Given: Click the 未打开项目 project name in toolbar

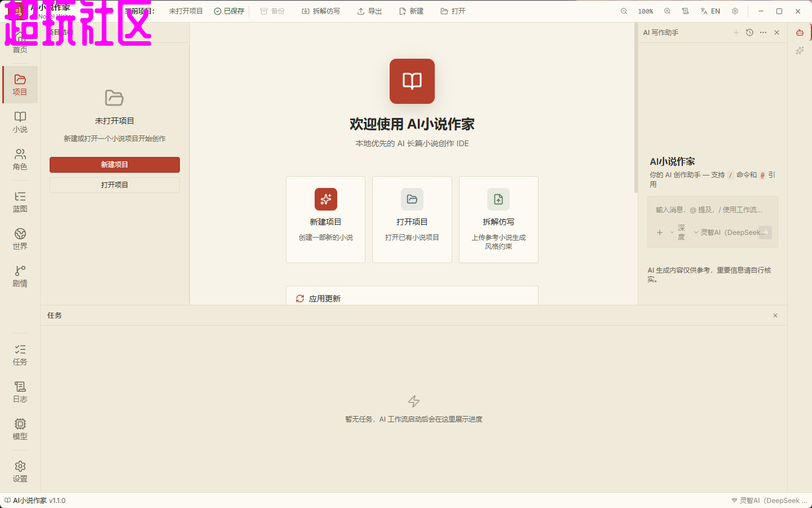Looking at the screenshot, I should [x=186, y=11].
